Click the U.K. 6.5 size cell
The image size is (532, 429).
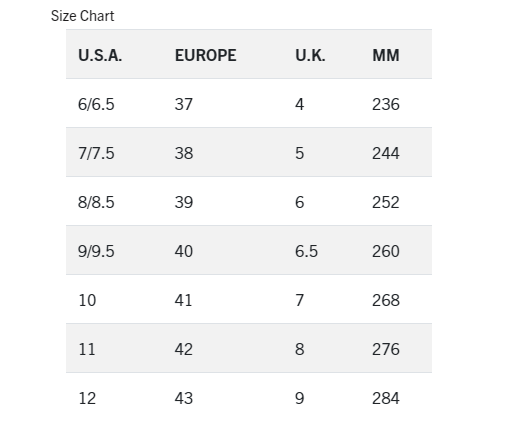pos(306,251)
